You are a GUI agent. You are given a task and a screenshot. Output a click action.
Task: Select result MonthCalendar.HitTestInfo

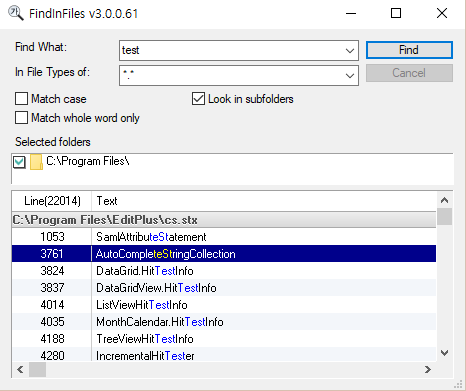click(x=224, y=322)
